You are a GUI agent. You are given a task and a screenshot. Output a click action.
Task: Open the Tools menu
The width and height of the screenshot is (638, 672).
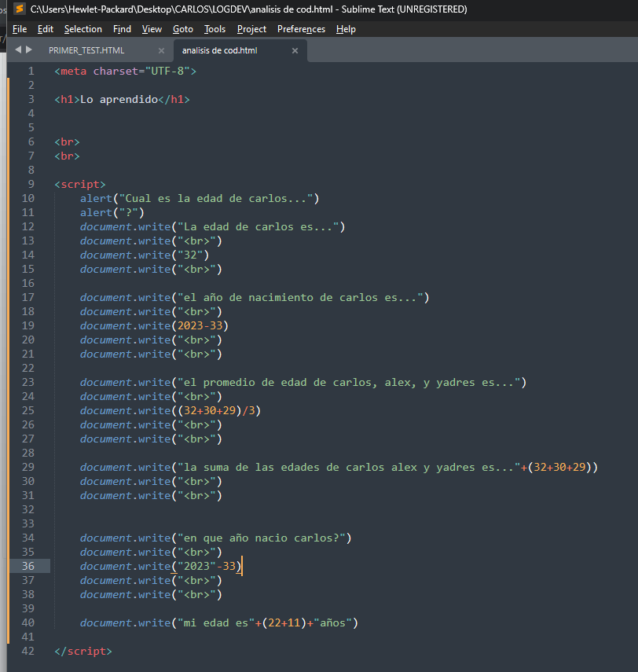(214, 29)
